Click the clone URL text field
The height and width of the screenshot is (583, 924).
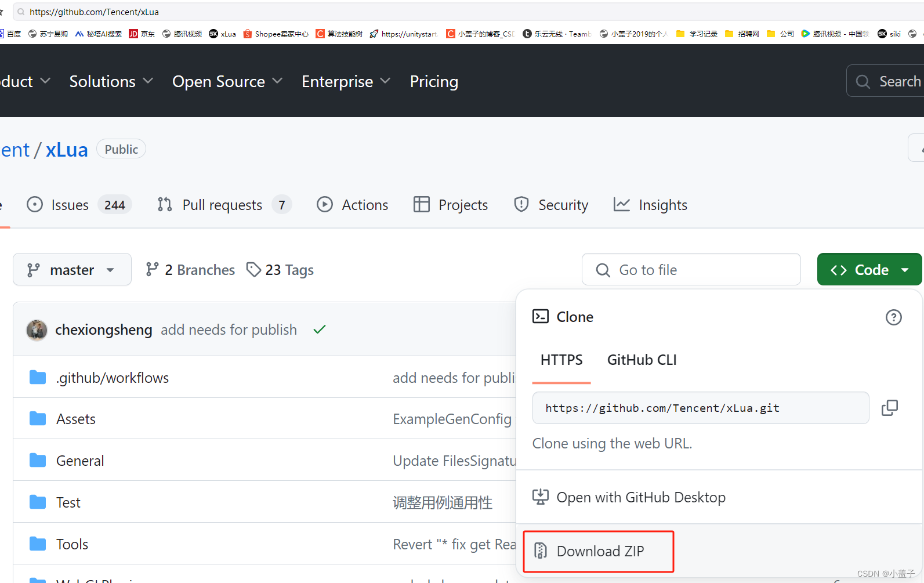701,408
